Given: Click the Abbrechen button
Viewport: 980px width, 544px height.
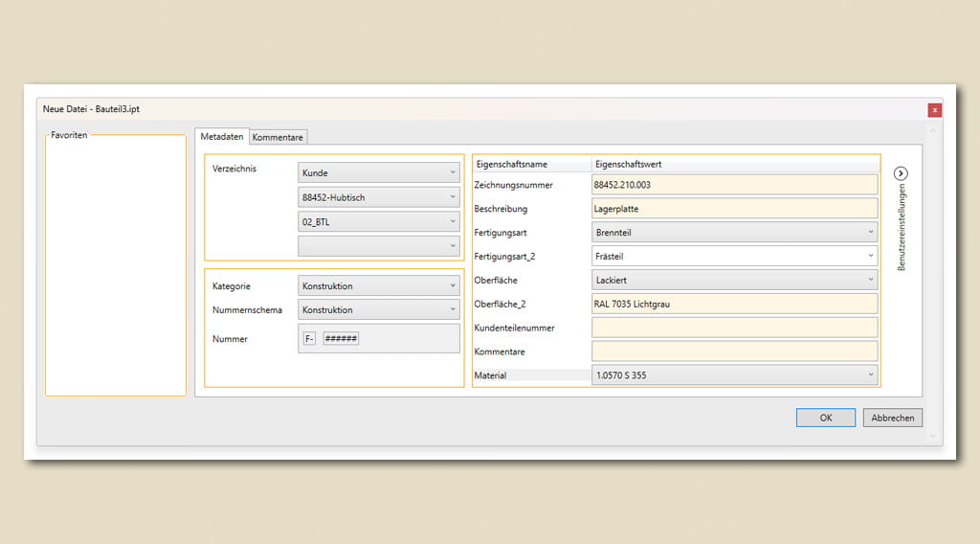Looking at the screenshot, I should coord(892,418).
